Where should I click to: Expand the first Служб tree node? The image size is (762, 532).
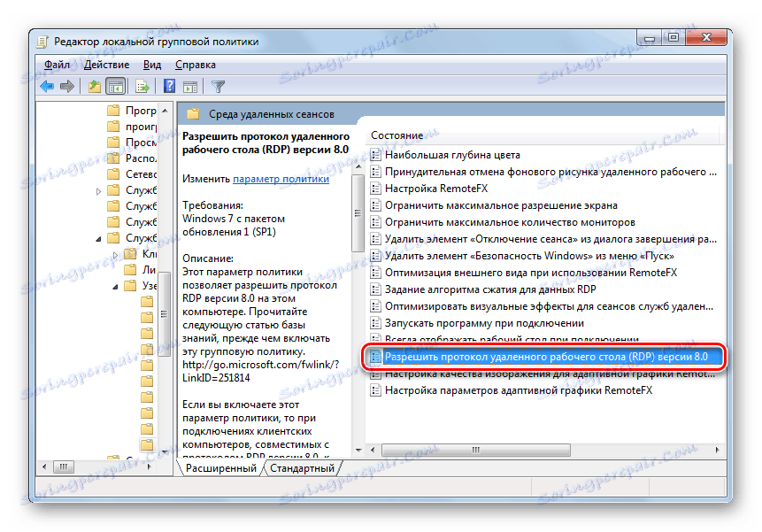pos(98,191)
